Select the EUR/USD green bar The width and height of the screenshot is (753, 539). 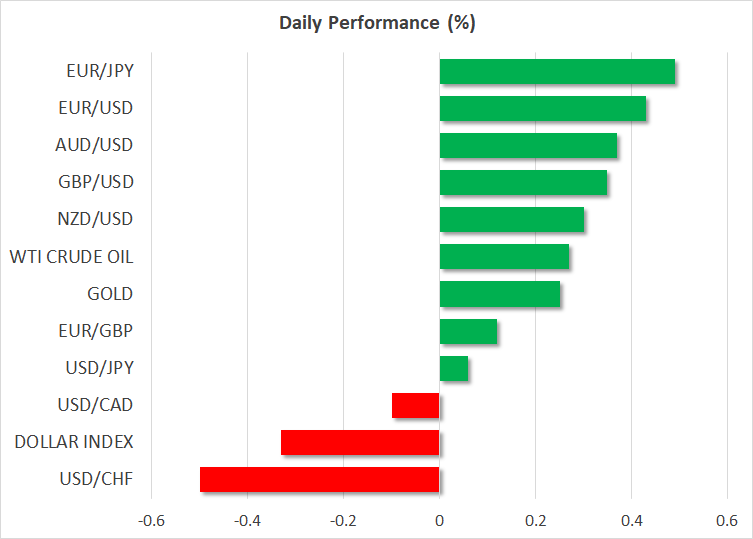[542, 108]
